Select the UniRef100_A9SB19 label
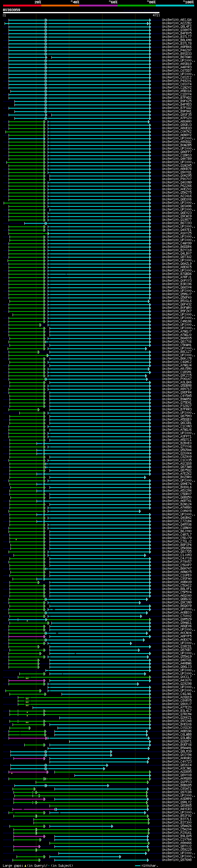 tap(177, 64)
